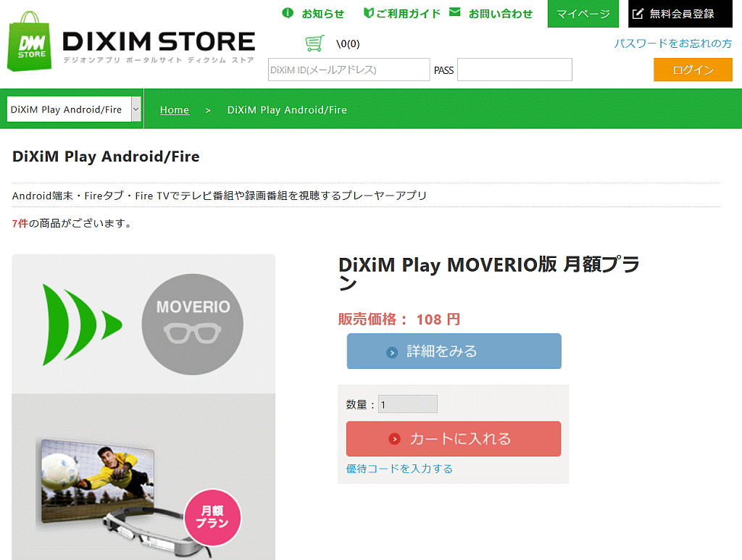Click the orange ログイン button
Image resolution: width=742 pixels, height=560 pixels.
[693, 70]
